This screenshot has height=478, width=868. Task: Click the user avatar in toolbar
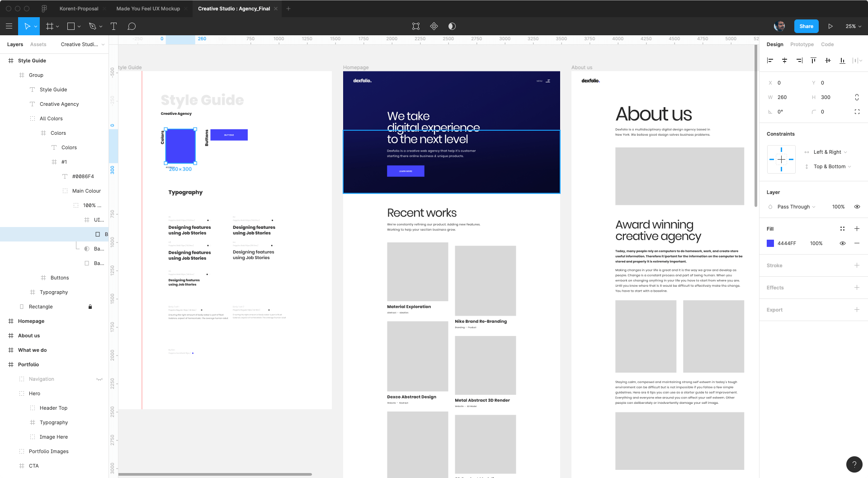[779, 26]
